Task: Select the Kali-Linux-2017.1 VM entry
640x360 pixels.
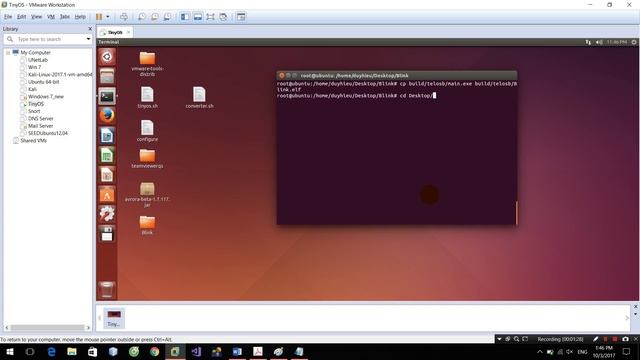Action: coord(60,75)
